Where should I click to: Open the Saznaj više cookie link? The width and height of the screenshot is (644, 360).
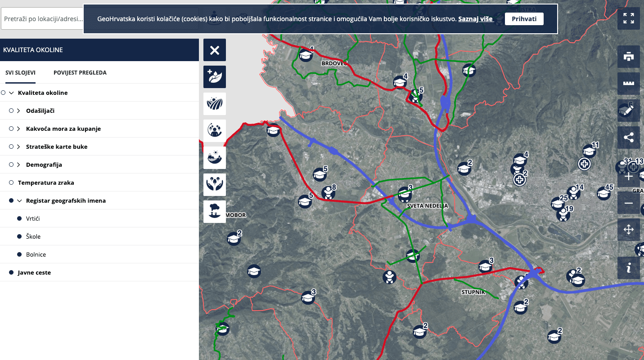point(476,19)
